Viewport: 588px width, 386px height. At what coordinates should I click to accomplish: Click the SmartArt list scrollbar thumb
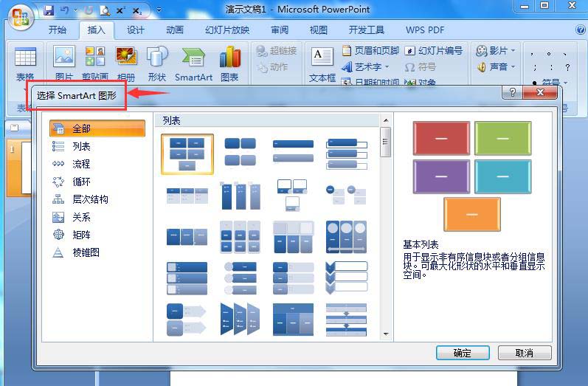[x=385, y=142]
